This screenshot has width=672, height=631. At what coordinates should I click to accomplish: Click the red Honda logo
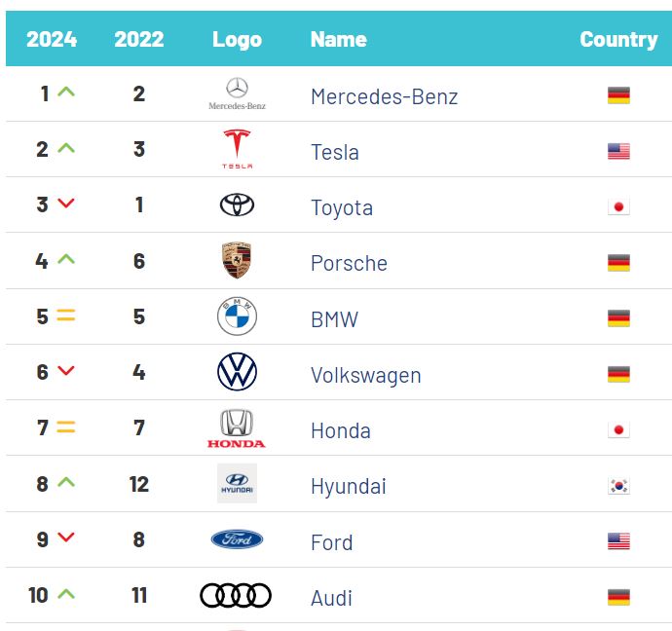[x=237, y=428]
